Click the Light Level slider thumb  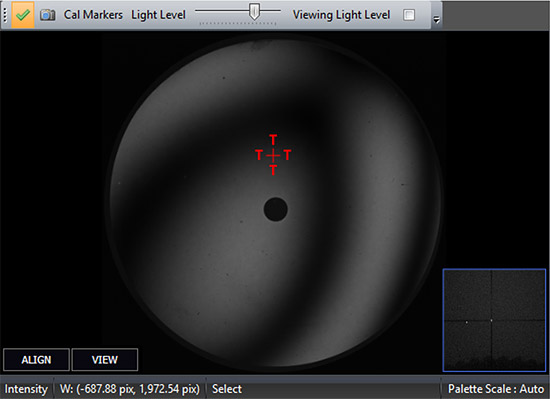point(254,12)
